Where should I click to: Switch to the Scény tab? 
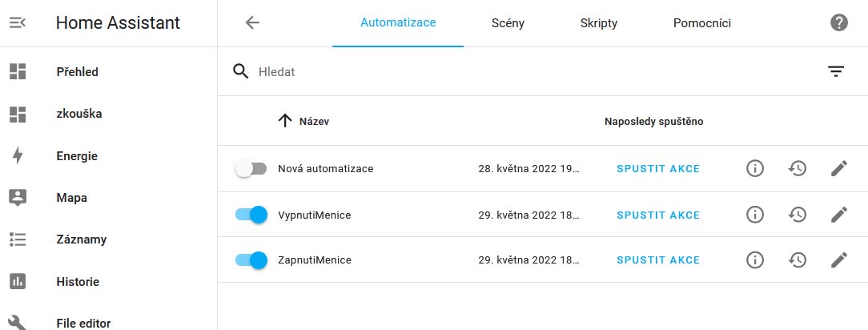coord(508,23)
